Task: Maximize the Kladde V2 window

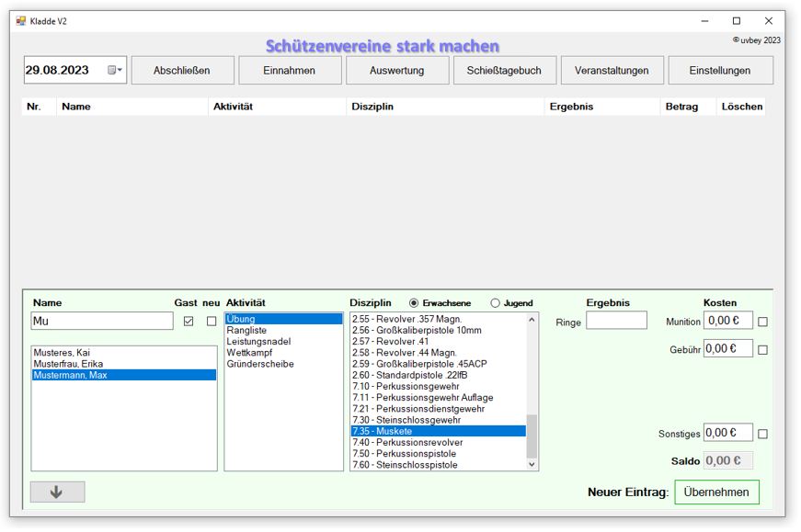Action: 737,21
